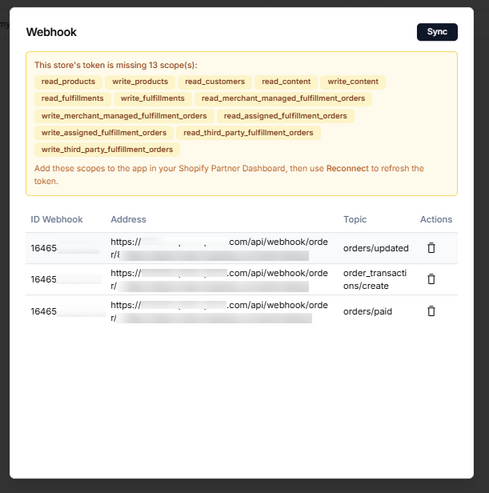Image resolution: width=489 pixels, height=493 pixels.
Task: Click the Sync button
Action: (x=437, y=32)
